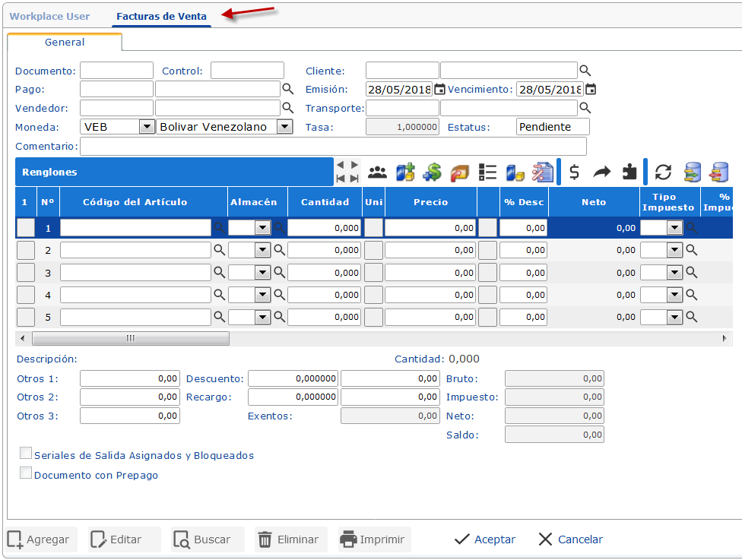Click the Cancelar button

tap(570, 539)
